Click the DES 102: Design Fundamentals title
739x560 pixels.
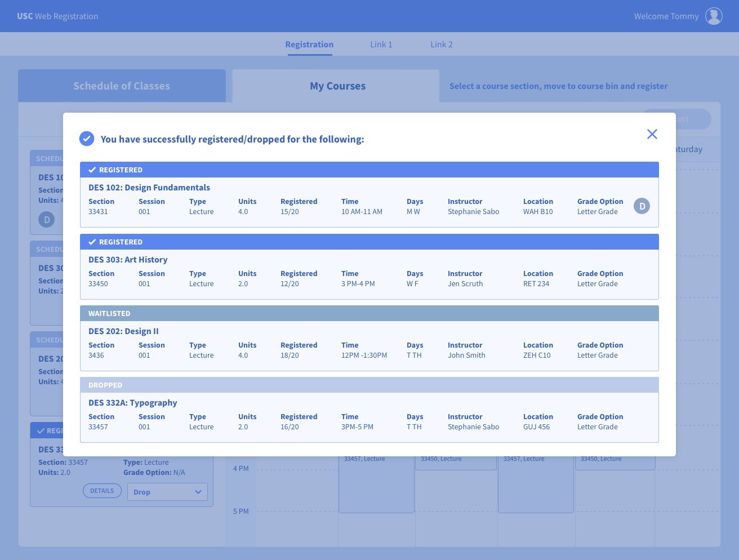coord(149,188)
